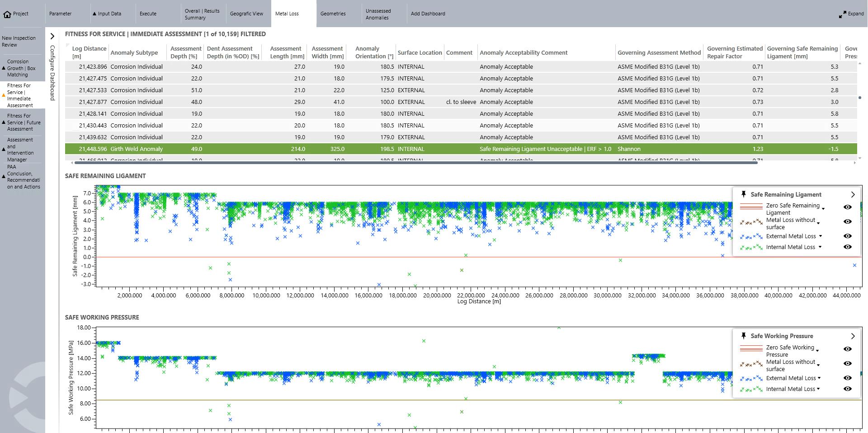Expand the Configure Dashboard side panel
This screenshot has width=868, height=433.
tap(52, 36)
